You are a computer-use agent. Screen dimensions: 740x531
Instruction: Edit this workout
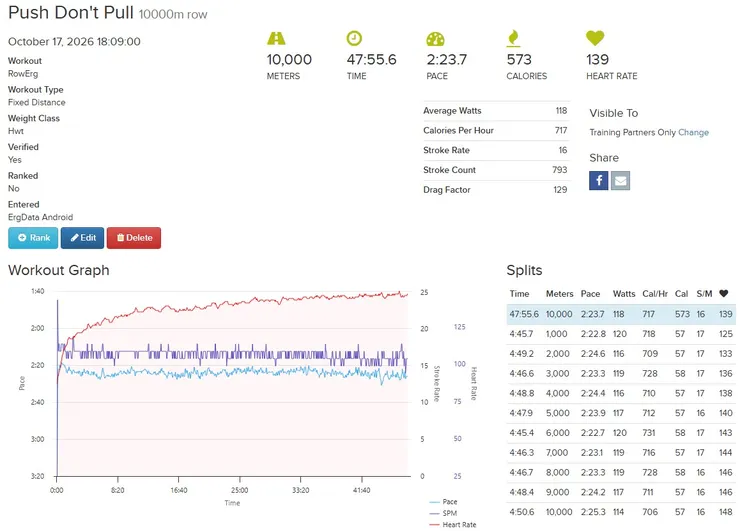[83, 238]
